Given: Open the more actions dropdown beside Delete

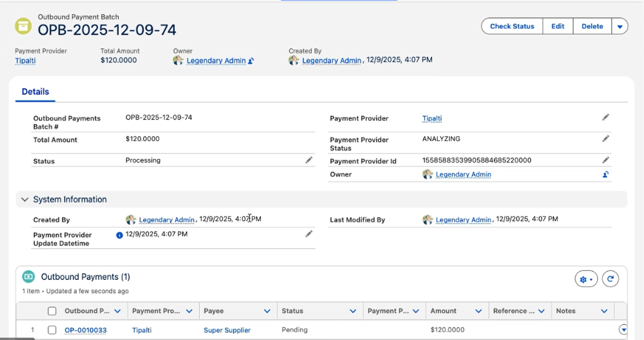Looking at the screenshot, I should point(620,26).
